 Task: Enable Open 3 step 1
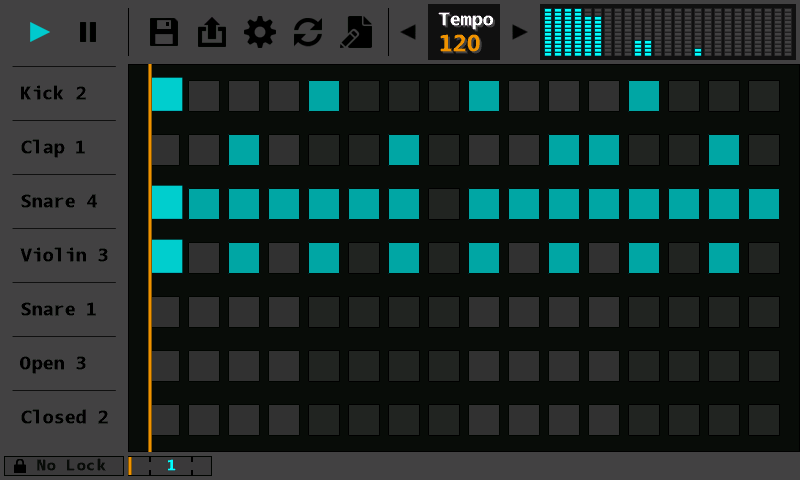[165, 366]
